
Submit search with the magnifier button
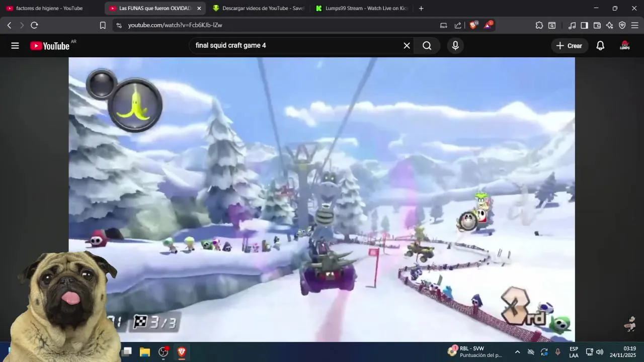(x=427, y=46)
